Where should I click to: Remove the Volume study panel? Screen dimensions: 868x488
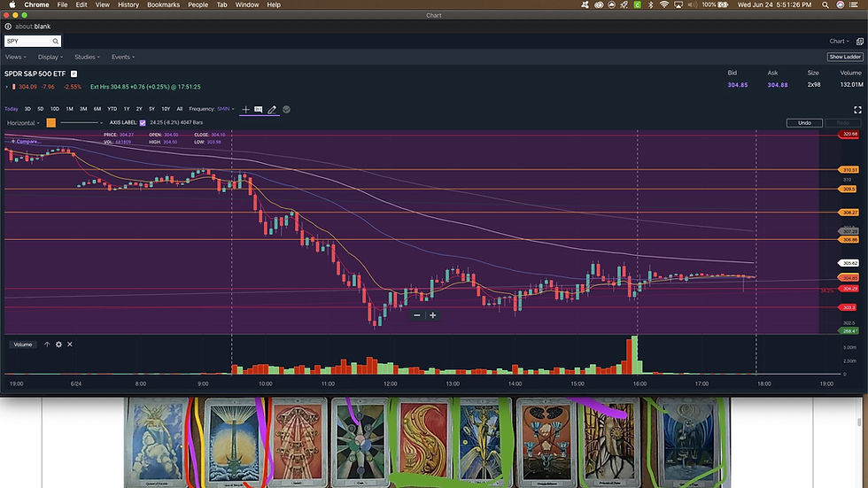click(x=70, y=345)
